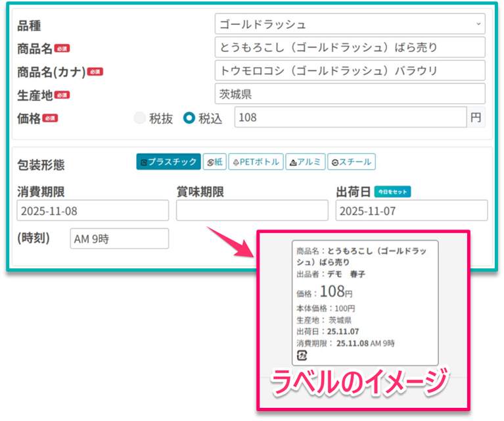The image size is (504, 421).
Task: Choose the PETボトル packaging icon button
Action: click(256, 162)
